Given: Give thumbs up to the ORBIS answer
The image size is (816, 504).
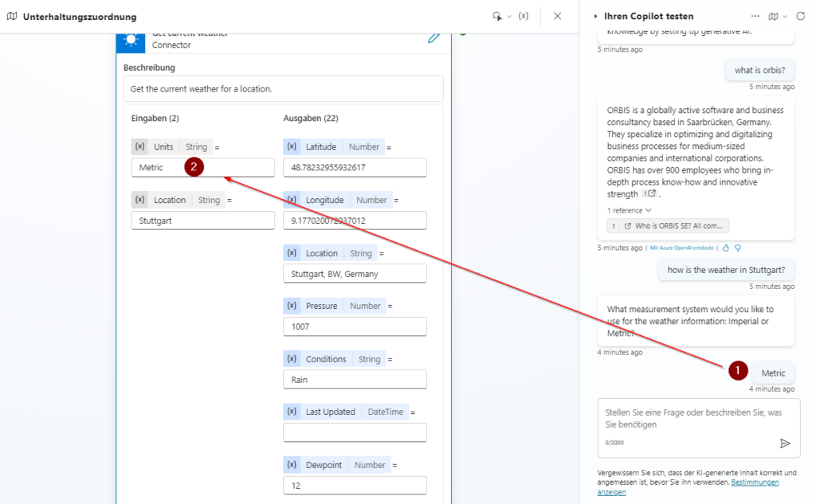Looking at the screenshot, I should [x=726, y=248].
